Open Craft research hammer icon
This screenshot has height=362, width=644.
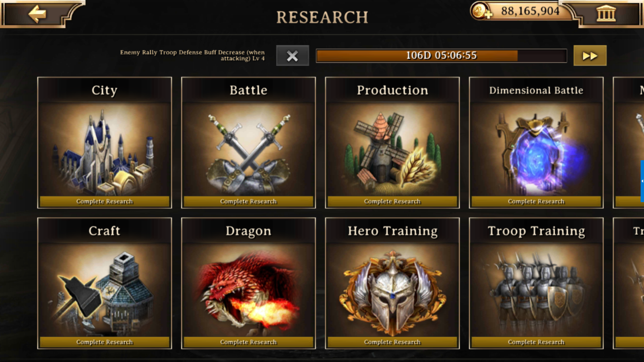point(105,290)
